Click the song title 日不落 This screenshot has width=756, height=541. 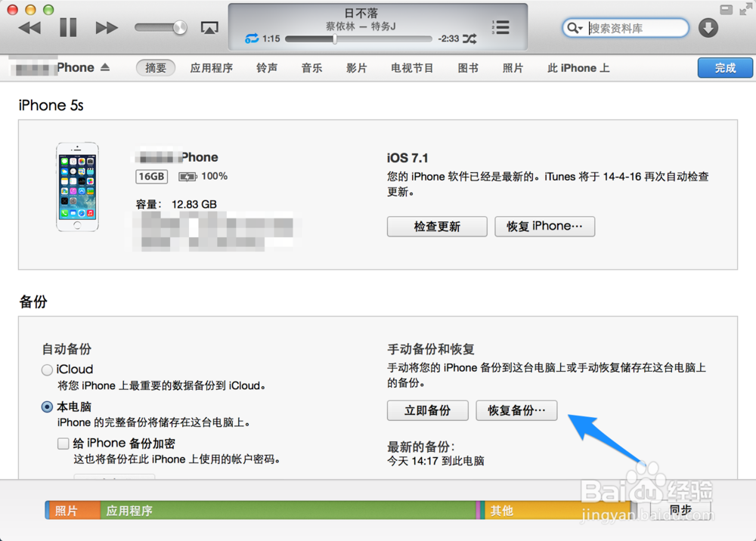click(x=361, y=13)
